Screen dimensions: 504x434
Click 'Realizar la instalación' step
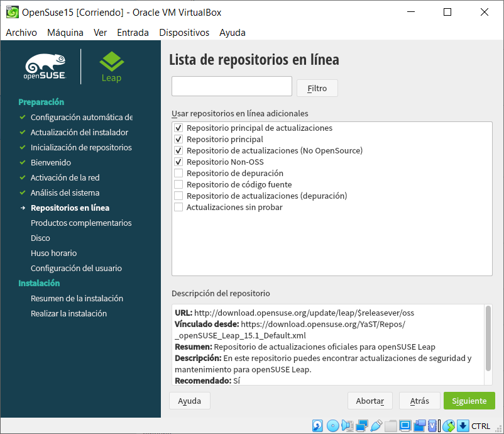68,314
